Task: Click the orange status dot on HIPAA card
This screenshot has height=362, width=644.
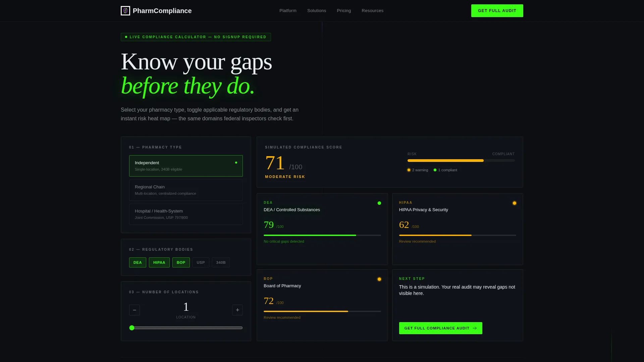Action: point(515,203)
